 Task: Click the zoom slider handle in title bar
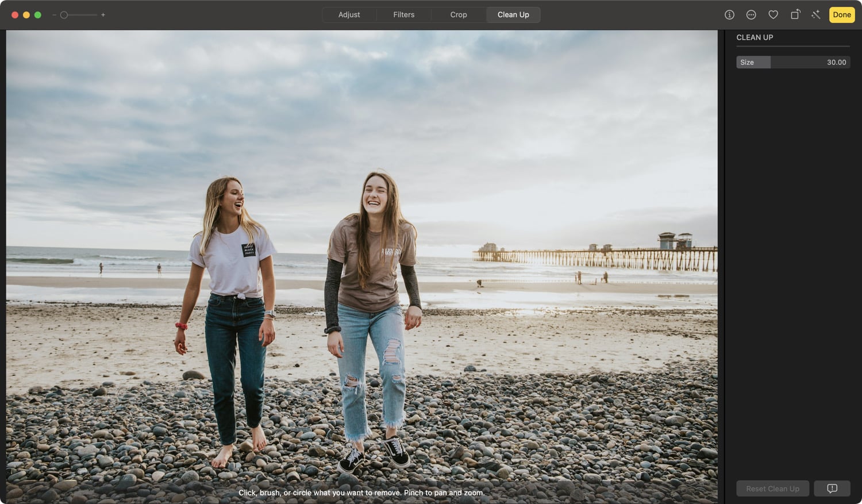pos(64,15)
